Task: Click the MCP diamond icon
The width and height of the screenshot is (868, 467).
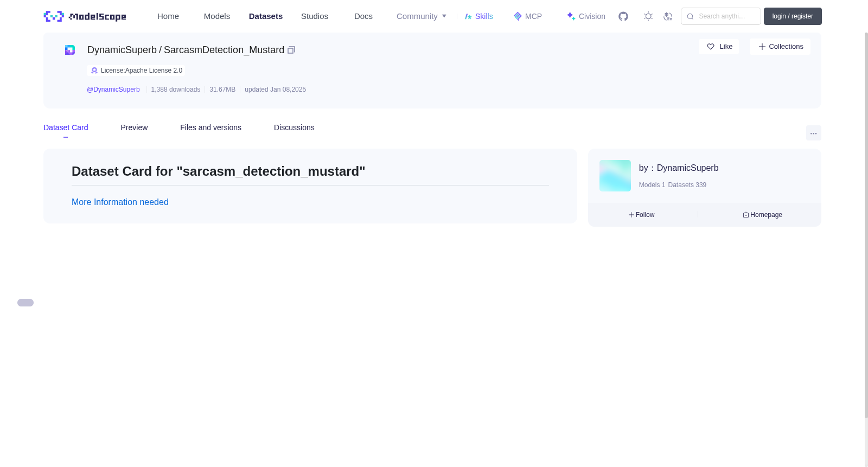Action: 518,16
